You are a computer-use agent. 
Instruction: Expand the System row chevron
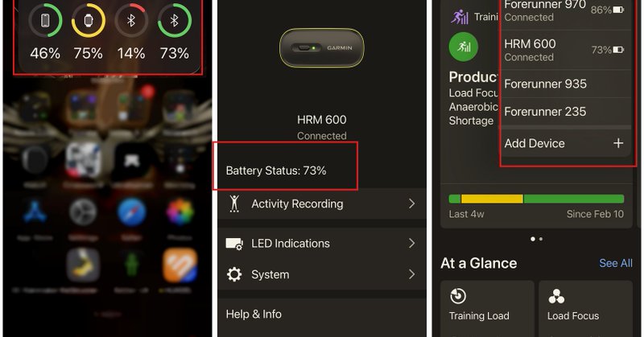[x=411, y=274]
